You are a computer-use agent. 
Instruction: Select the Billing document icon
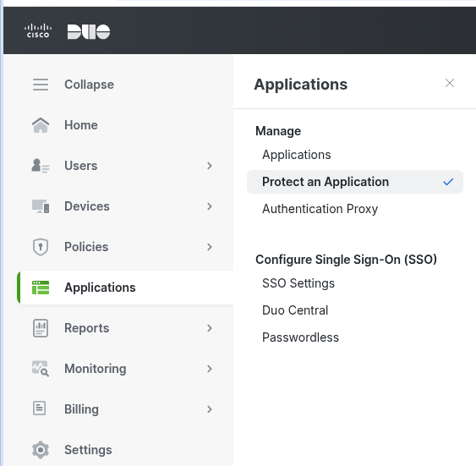(x=39, y=408)
